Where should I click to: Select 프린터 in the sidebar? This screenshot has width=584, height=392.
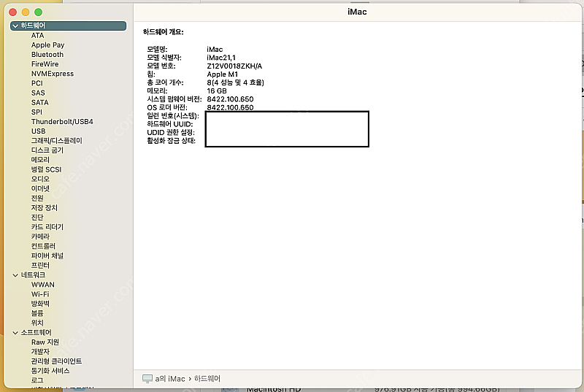click(x=40, y=266)
